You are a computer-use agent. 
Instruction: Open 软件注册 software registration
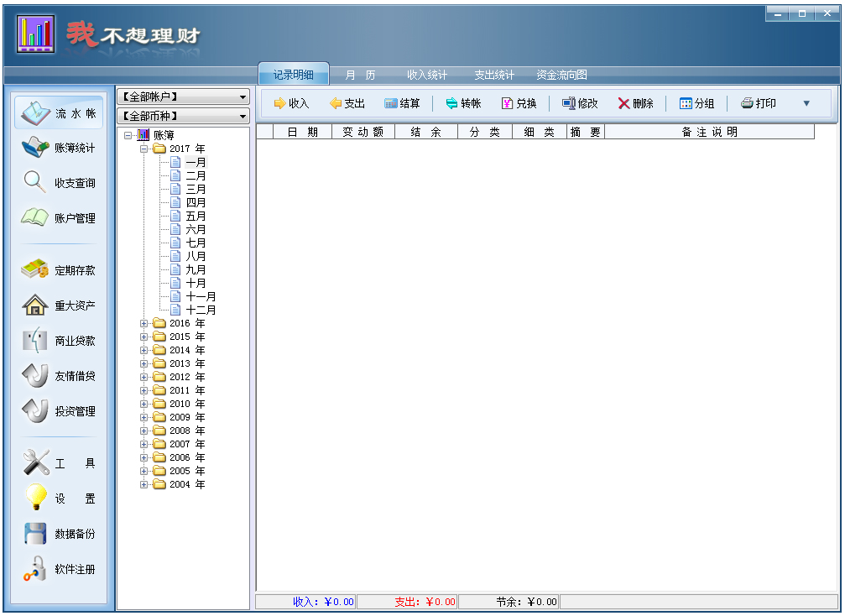pyautogui.click(x=59, y=569)
